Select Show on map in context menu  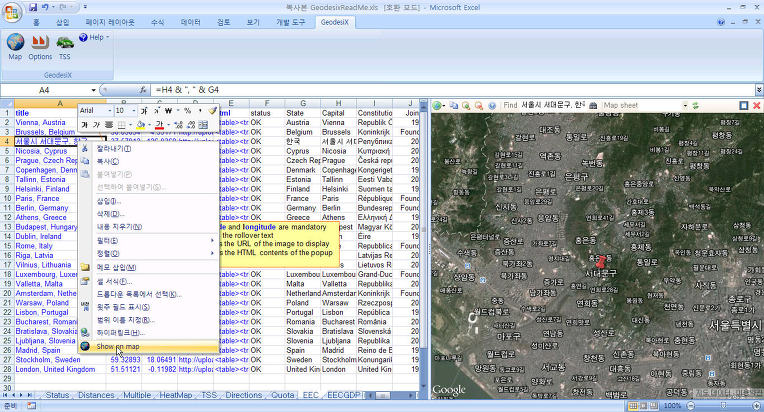(x=147, y=346)
